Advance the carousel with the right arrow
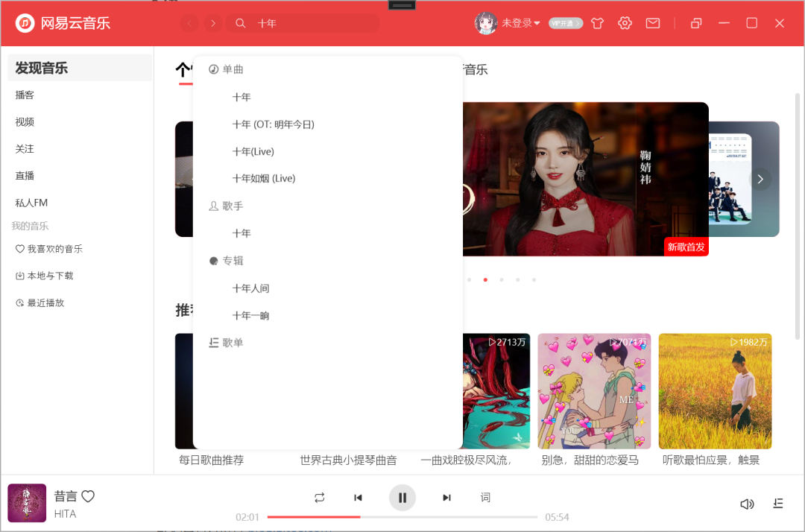The image size is (805, 532). click(760, 179)
